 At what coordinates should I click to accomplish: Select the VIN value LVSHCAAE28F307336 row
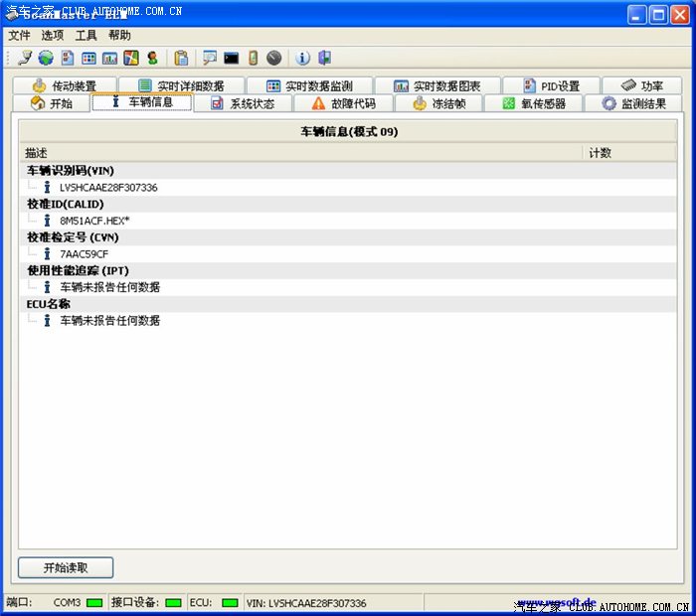pos(107,187)
